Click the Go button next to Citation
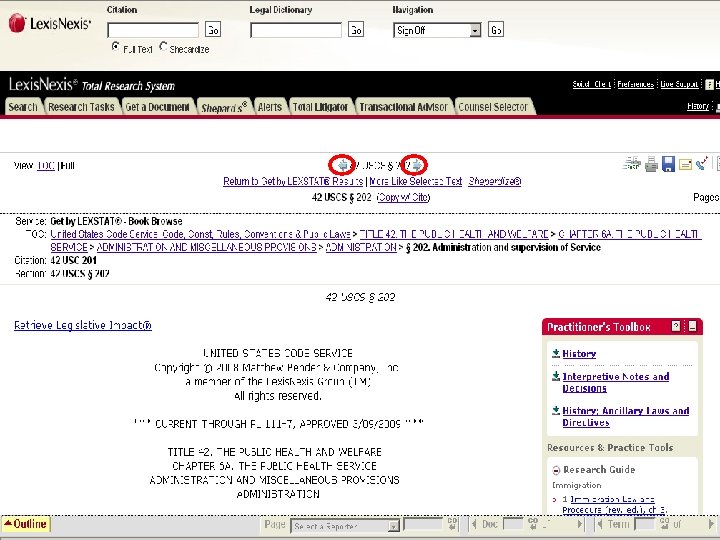This screenshot has height=540, width=720. [213, 30]
